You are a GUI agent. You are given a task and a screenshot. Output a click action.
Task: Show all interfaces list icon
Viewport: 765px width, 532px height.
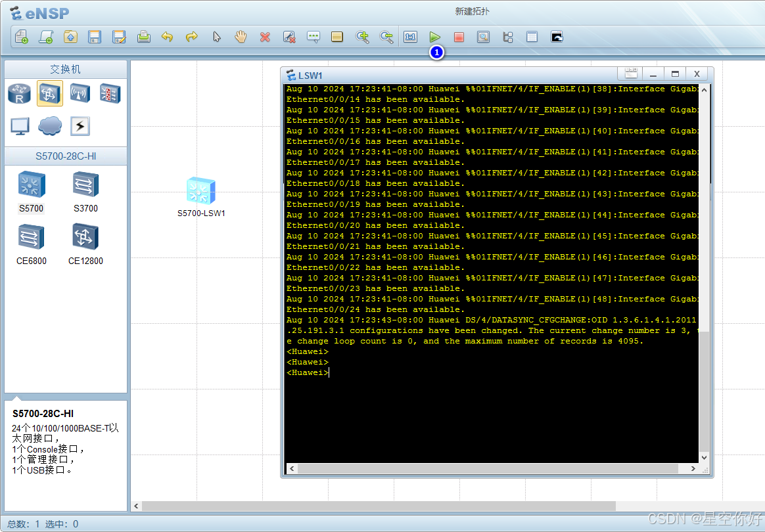pos(508,37)
